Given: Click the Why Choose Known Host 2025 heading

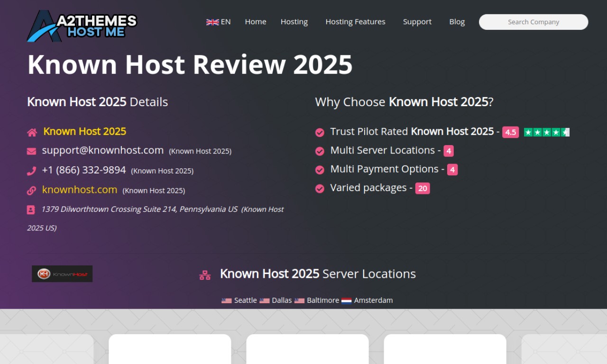Looking at the screenshot, I should (405, 102).
